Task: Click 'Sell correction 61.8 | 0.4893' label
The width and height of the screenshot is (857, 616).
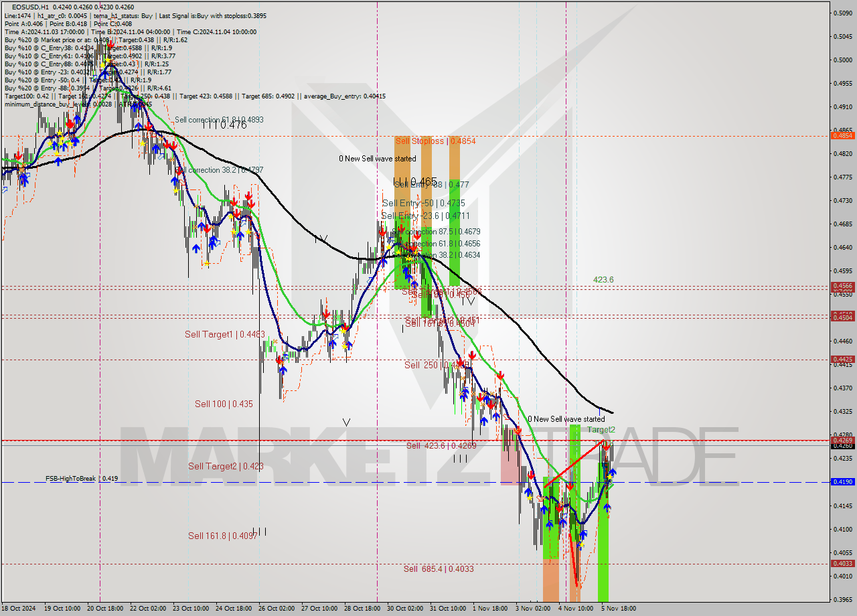Action: tap(219, 120)
